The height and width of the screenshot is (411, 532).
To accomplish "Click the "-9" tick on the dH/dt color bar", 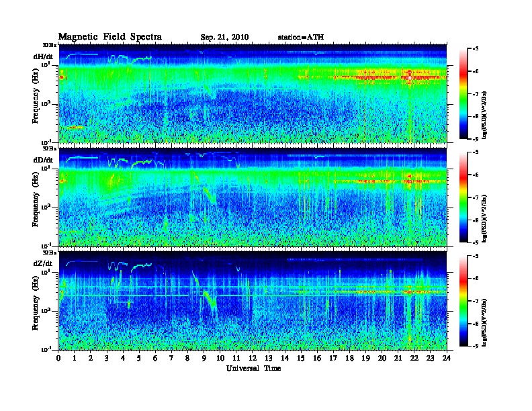I will [x=476, y=139].
